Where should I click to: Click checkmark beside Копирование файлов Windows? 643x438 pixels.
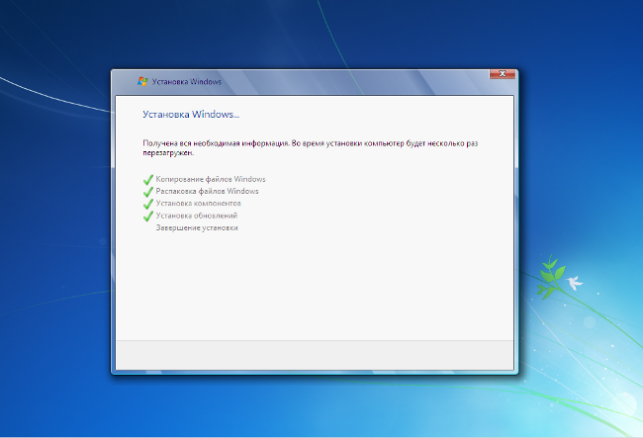pyautogui.click(x=148, y=180)
